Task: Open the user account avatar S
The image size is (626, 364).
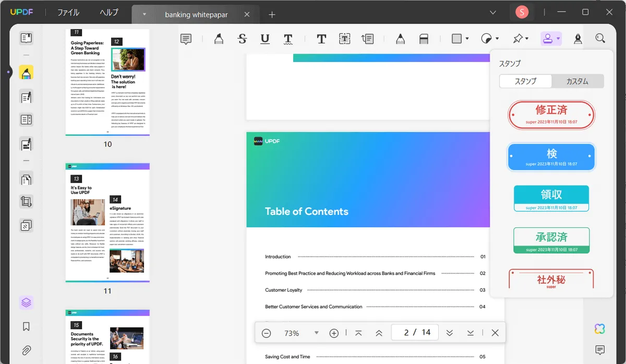Action: click(522, 12)
